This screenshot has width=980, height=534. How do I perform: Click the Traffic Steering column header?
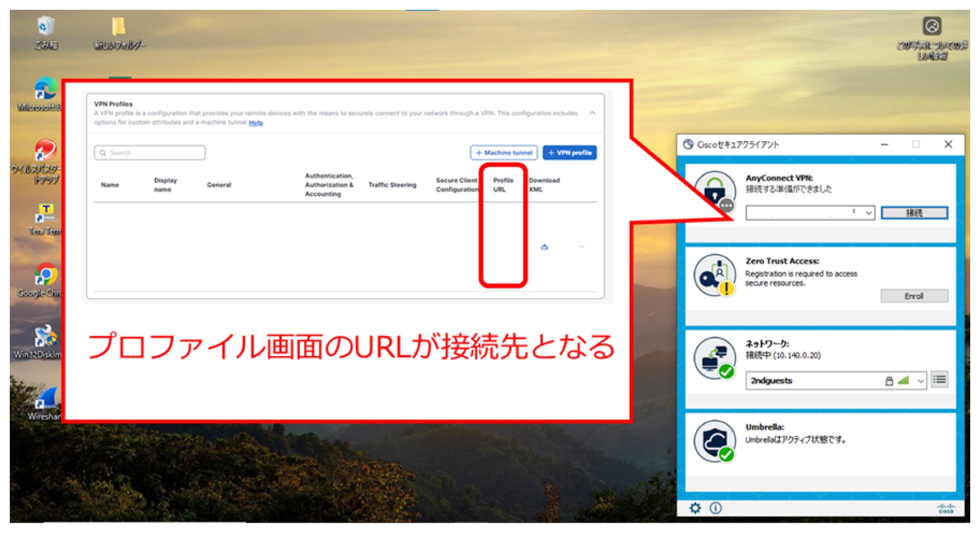coord(392,185)
